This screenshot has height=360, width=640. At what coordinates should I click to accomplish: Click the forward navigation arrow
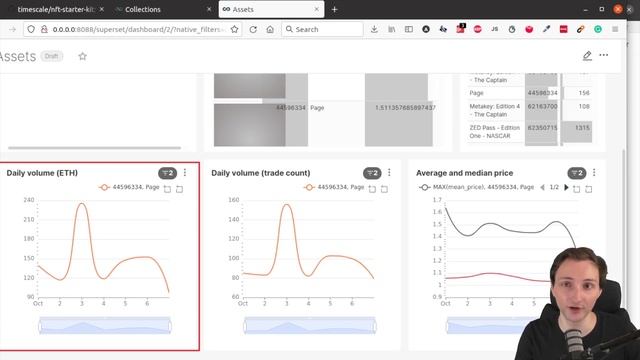point(13,29)
